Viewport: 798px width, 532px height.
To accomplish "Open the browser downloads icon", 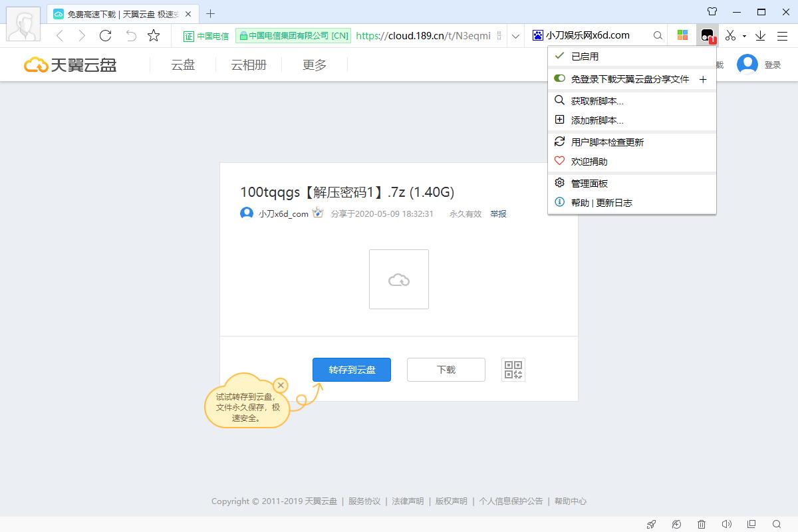I will point(761,35).
